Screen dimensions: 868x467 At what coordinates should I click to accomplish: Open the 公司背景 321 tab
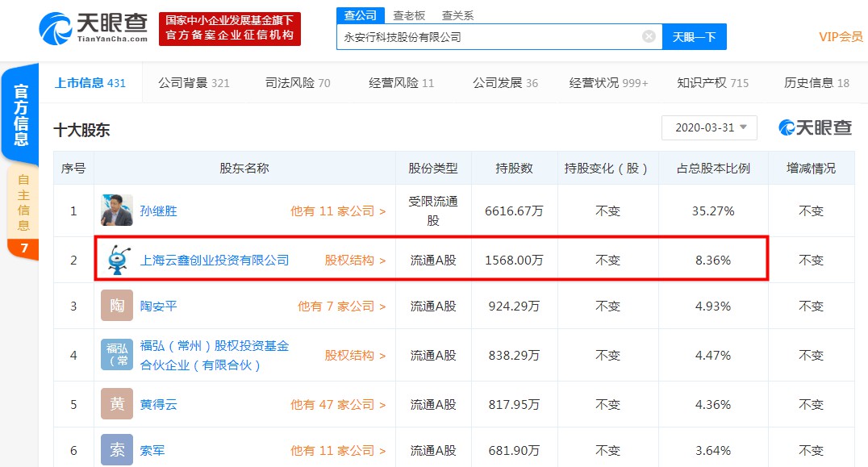tap(194, 83)
